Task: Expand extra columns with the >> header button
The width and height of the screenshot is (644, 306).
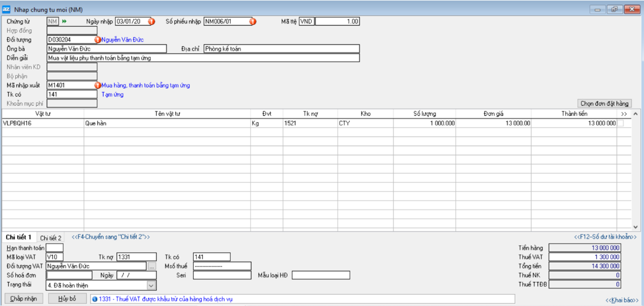Action: tap(624, 113)
